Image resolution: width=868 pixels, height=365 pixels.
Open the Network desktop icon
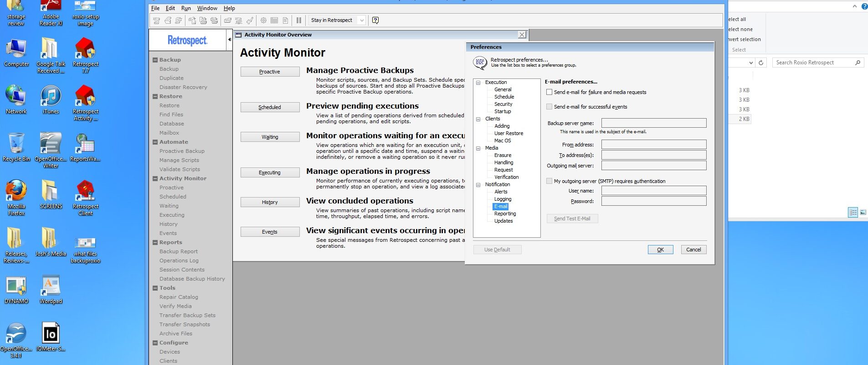(x=16, y=99)
